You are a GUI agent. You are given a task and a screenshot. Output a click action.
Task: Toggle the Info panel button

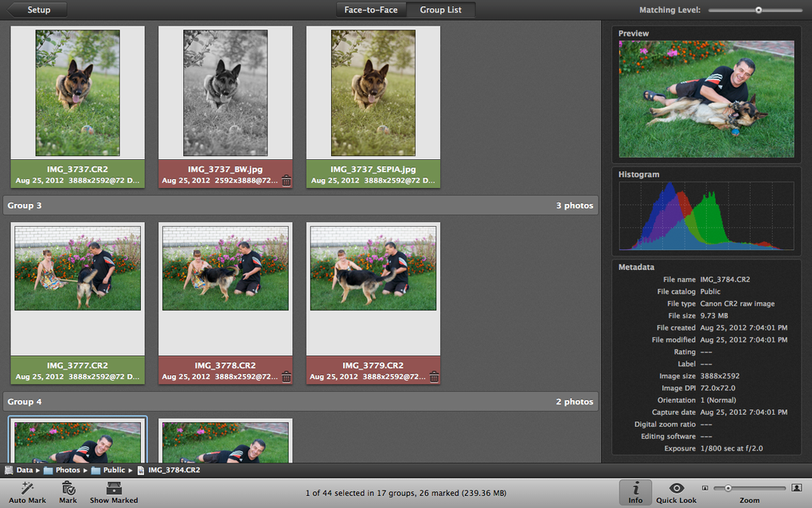tap(635, 492)
